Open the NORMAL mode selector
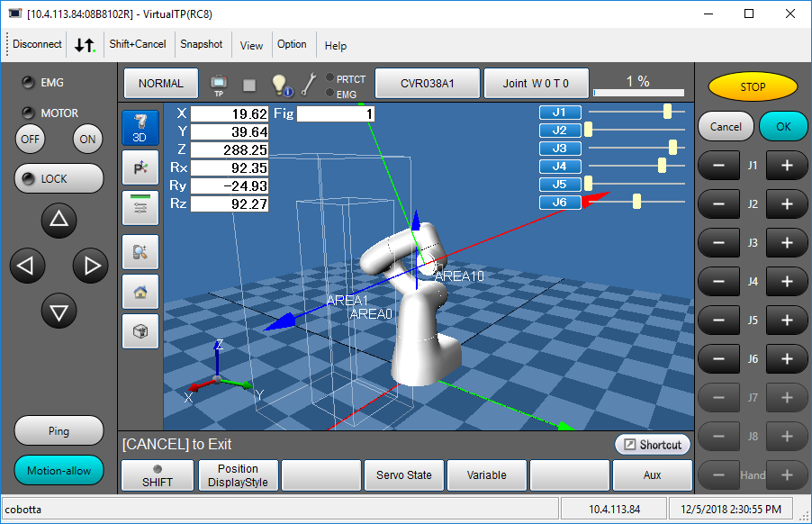This screenshot has height=524, width=812. click(x=160, y=83)
